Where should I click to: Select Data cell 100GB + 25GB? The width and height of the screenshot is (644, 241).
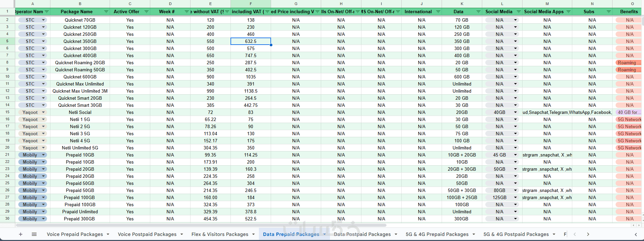click(x=462, y=197)
